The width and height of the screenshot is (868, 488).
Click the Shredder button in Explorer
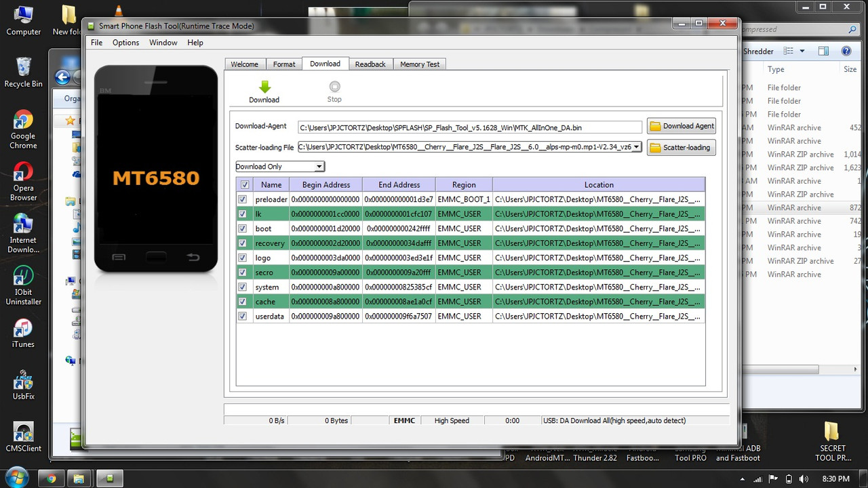(758, 52)
